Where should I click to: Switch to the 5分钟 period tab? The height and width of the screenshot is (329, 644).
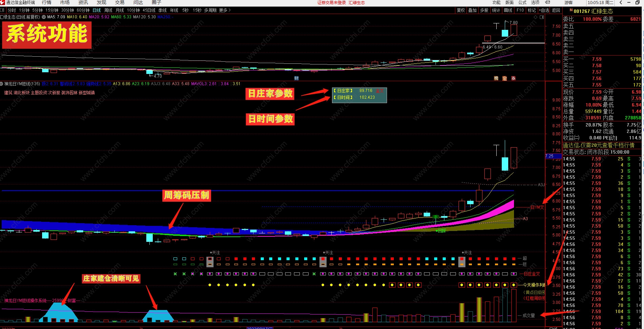tap(38, 10)
